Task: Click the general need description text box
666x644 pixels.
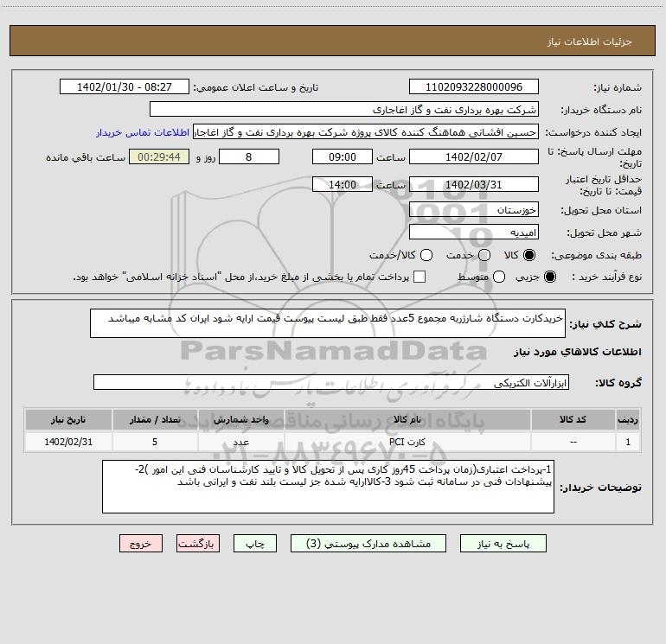Action: click(328, 323)
